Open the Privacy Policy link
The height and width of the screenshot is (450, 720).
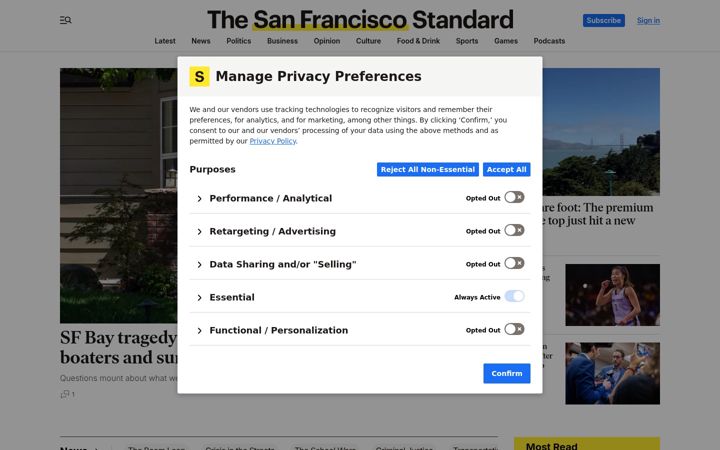(273, 141)
